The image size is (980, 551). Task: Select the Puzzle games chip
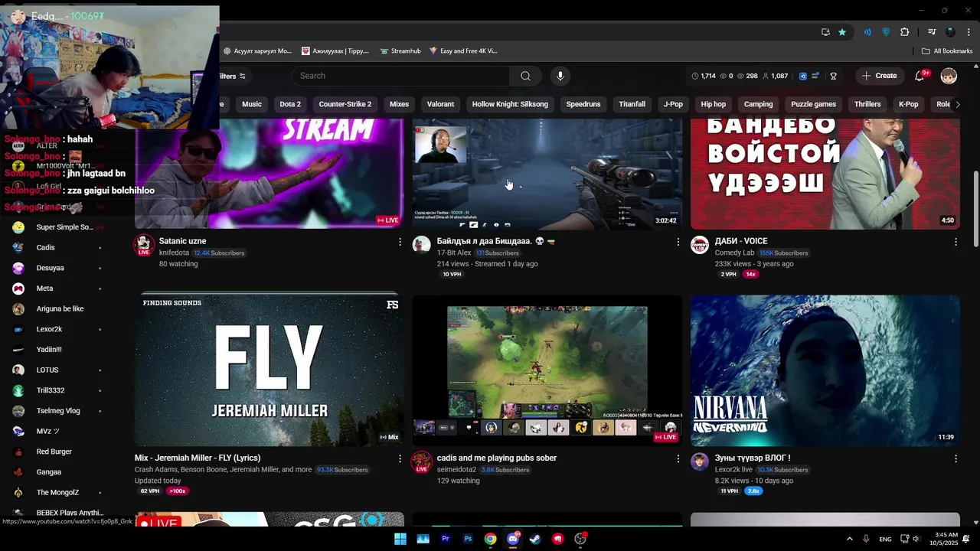pos(813,104)
